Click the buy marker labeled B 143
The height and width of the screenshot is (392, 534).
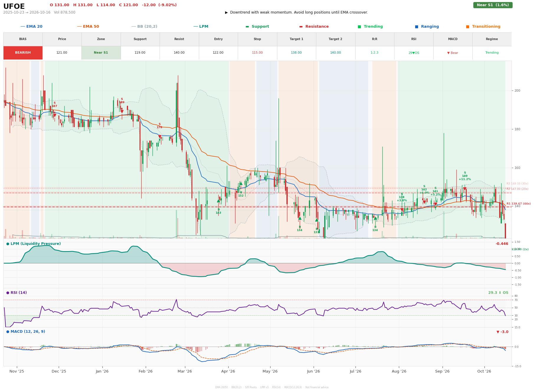(218, 201)
